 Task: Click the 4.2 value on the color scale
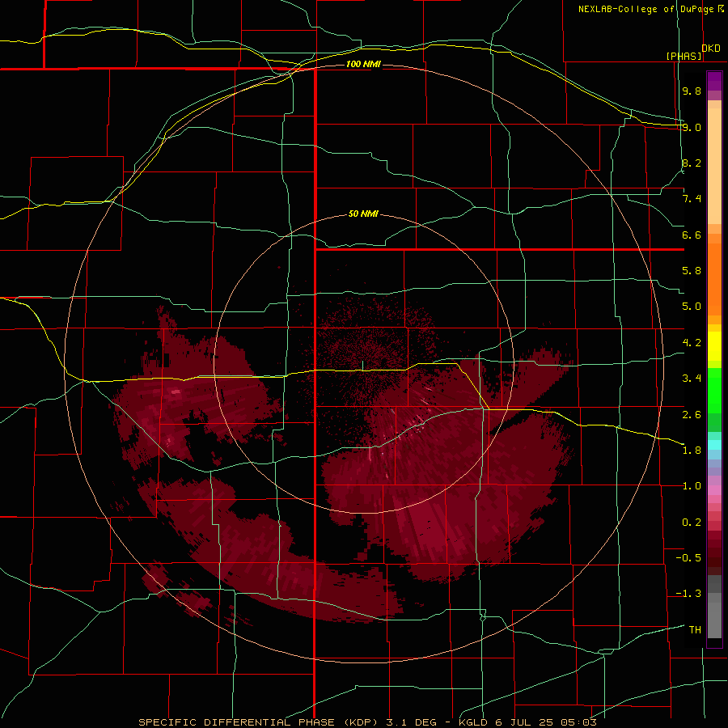[692, 343]
